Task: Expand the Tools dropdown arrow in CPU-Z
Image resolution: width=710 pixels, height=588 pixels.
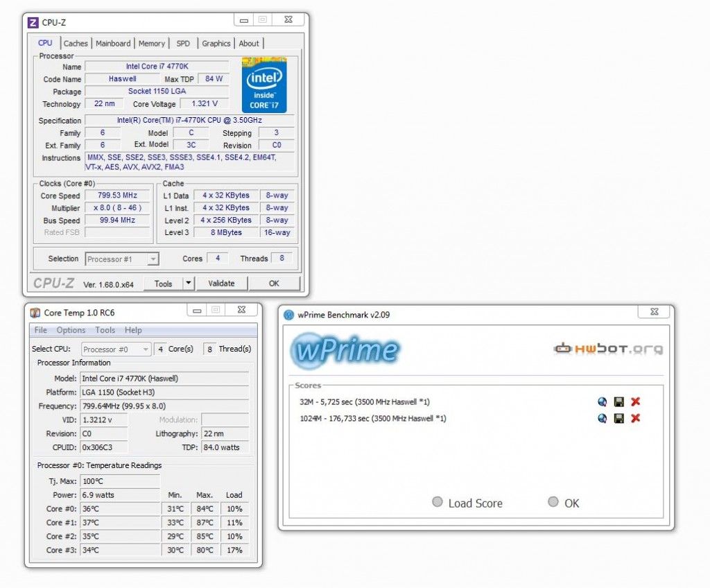Action: 189,284
